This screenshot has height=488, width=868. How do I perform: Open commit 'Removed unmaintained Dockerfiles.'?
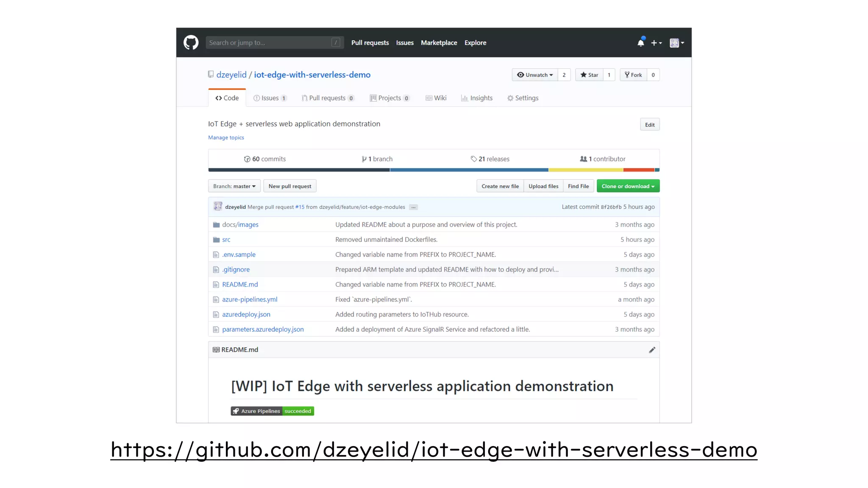click(x=386, y=240)
